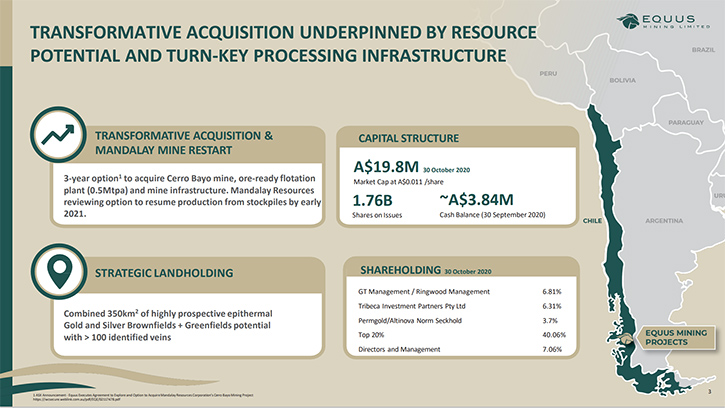This screenshot has height=408, width=725.
Task: Click the 'Top 20%' row label
Action: 371,334
